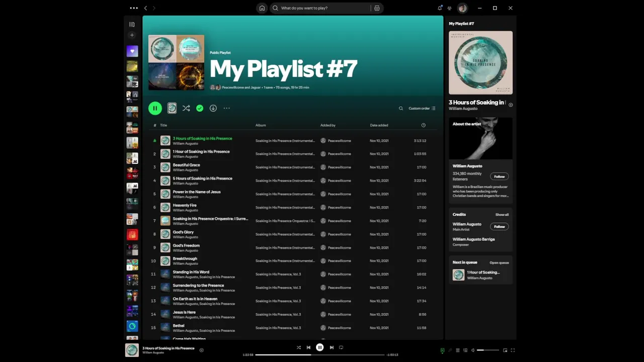Open the queue icon in bottom bar

457,350
